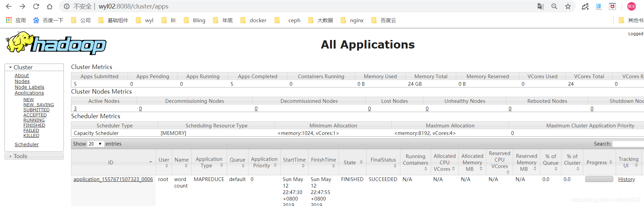The image size is (644, 206).
Task: Sort table by State column
Action: 353,162
